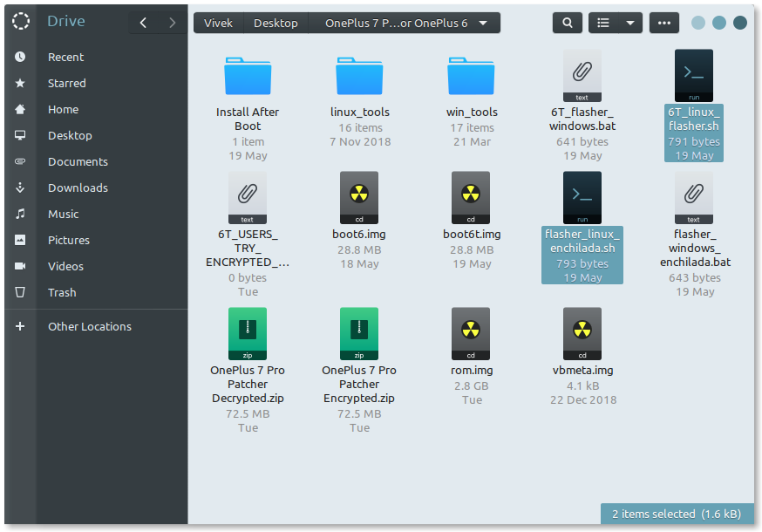The width and height of the screenshot is (762, 532).
Task: Click the flasher_windows_enchilada.bat file name
Action: click(x=695, y=248)
